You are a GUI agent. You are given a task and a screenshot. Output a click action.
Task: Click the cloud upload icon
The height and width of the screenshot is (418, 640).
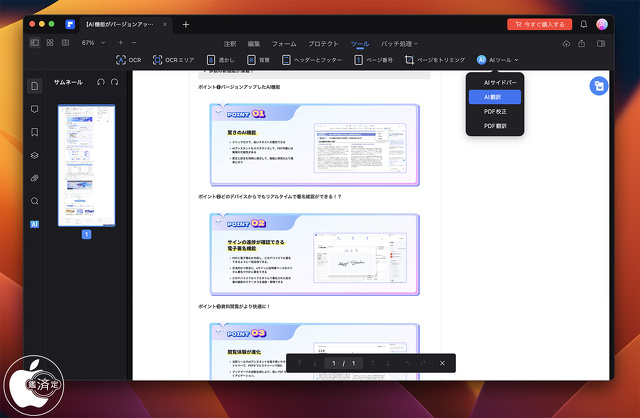pyautogui.click(x=566, y=44)
